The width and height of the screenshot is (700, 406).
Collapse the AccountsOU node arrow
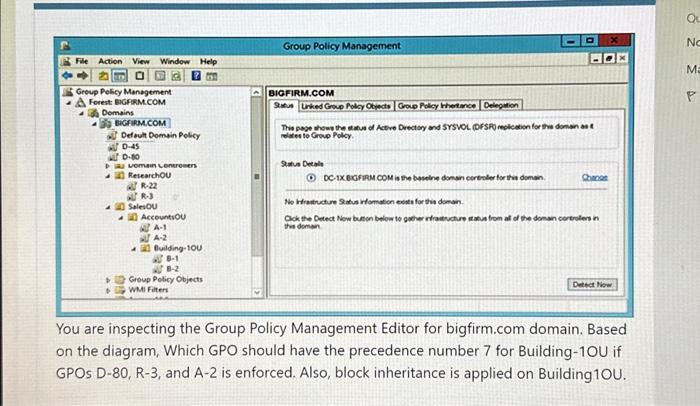(x=121, y=218)
